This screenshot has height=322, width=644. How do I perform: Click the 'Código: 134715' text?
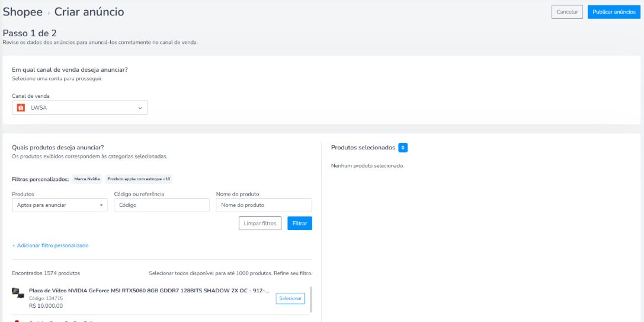coord(46,298)
